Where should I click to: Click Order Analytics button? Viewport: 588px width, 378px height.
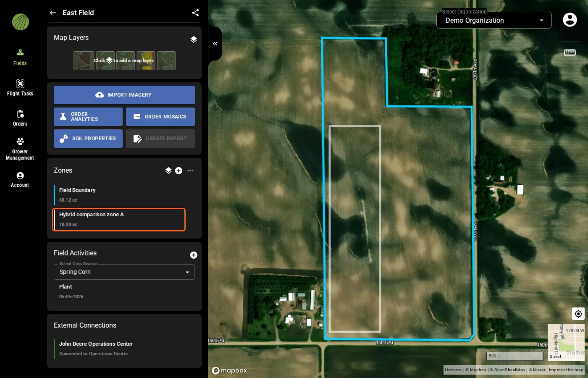click(88, 117)
